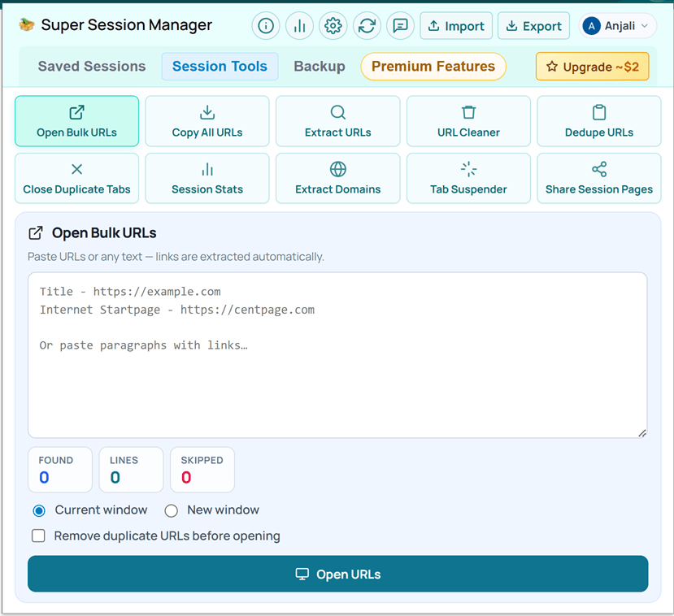Screen dimensions: 674x616
Task: Click the info circle icon in header
Action: 266,26
